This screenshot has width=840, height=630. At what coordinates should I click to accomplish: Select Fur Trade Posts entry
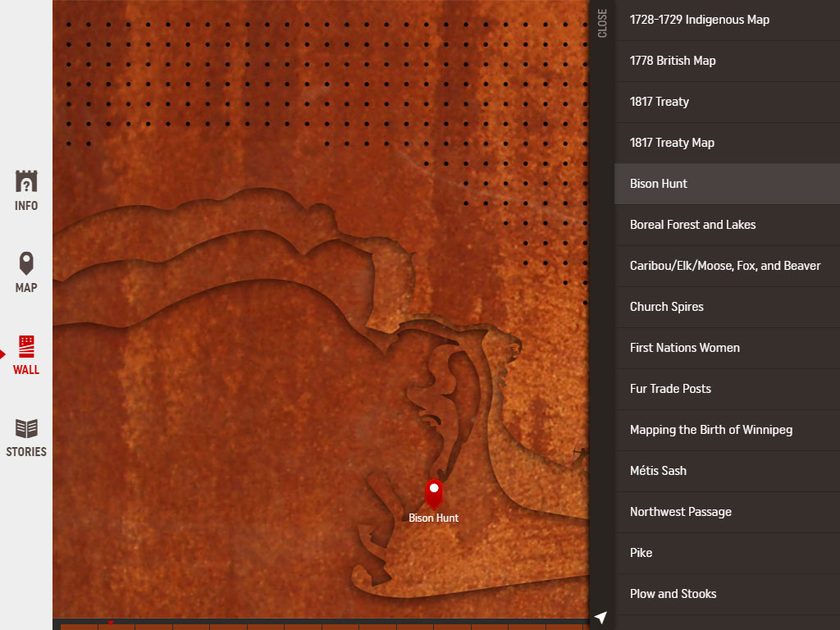click(670, 389)
